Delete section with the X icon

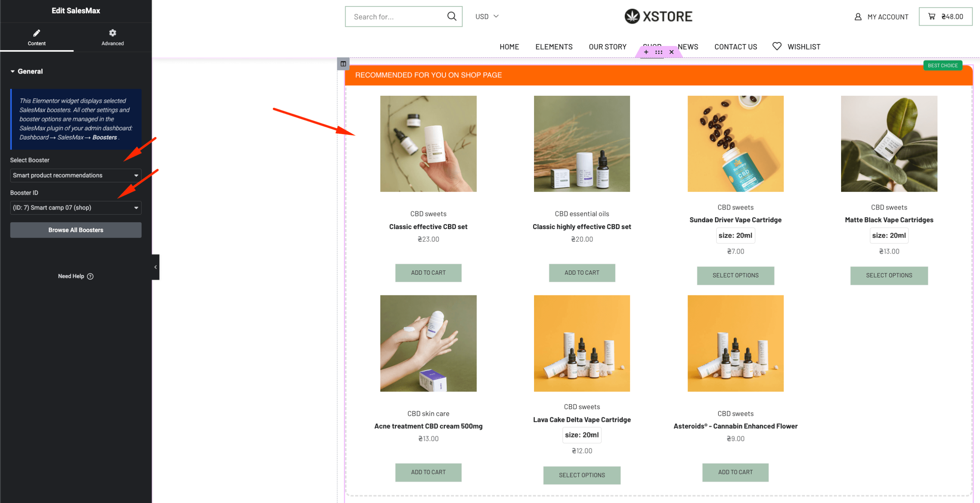click(x=671, y=52)
